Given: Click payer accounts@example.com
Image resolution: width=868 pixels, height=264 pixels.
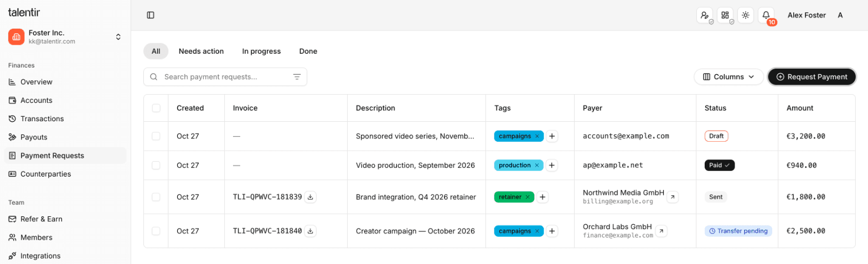Looking at the screenshot, I should pyautogui.click(x=626, y=136).
